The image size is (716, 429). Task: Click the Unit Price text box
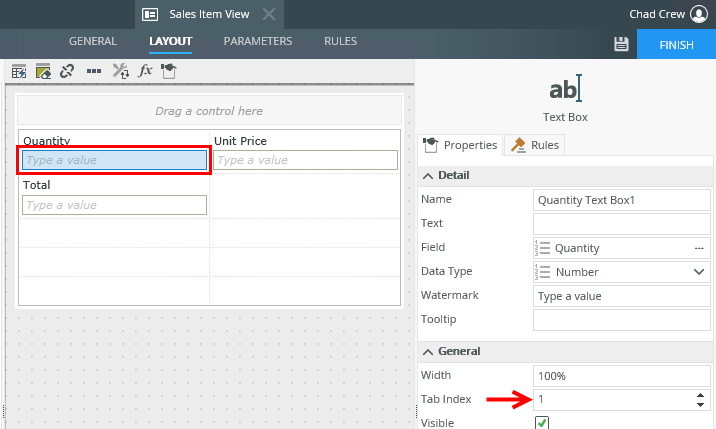305,160
